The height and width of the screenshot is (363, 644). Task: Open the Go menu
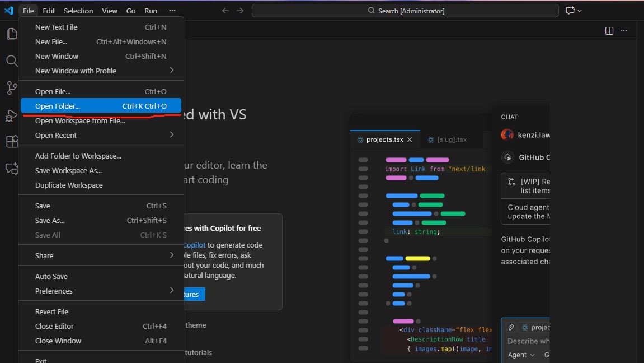pyautogui.click(x=130, y=11)
